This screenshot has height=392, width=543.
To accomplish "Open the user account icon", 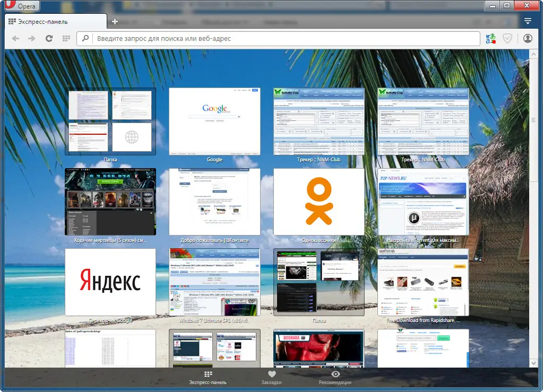I will click(x=528, y=38).
